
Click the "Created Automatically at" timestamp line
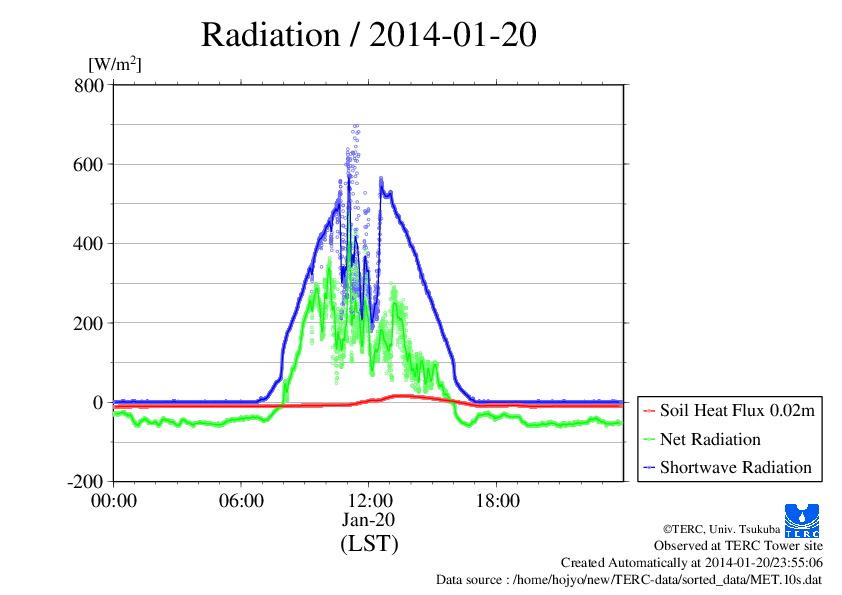point(692,562)
